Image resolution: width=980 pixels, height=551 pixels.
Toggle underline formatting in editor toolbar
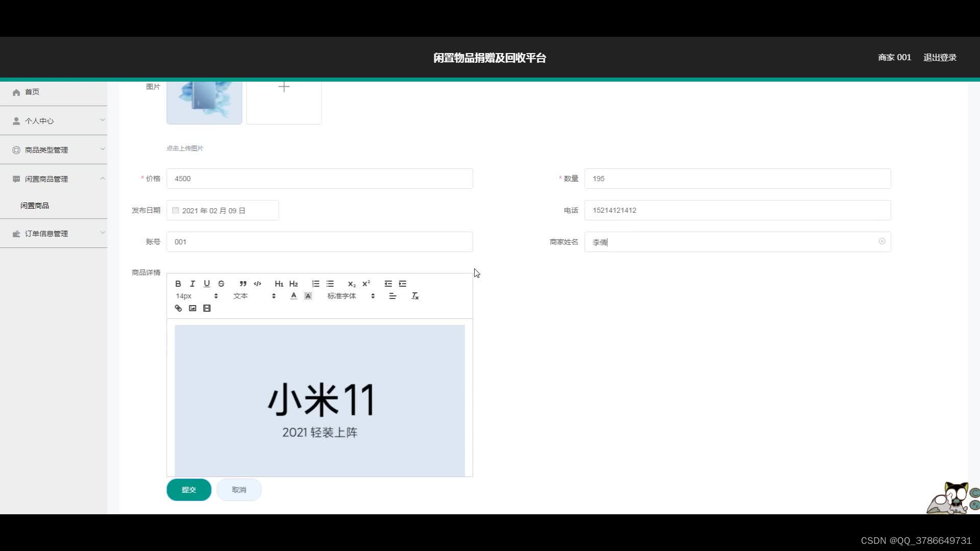[x=207, y=284]
